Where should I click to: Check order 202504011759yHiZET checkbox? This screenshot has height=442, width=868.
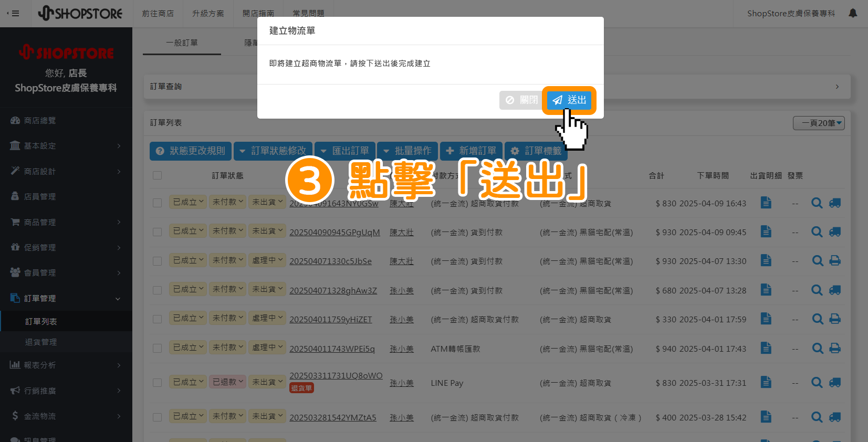(x=157, y=319)
